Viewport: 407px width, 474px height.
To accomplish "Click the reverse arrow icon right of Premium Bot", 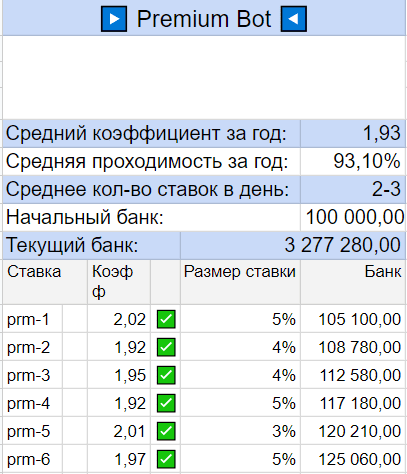I will pyautogui.click(x=294, y=19).
